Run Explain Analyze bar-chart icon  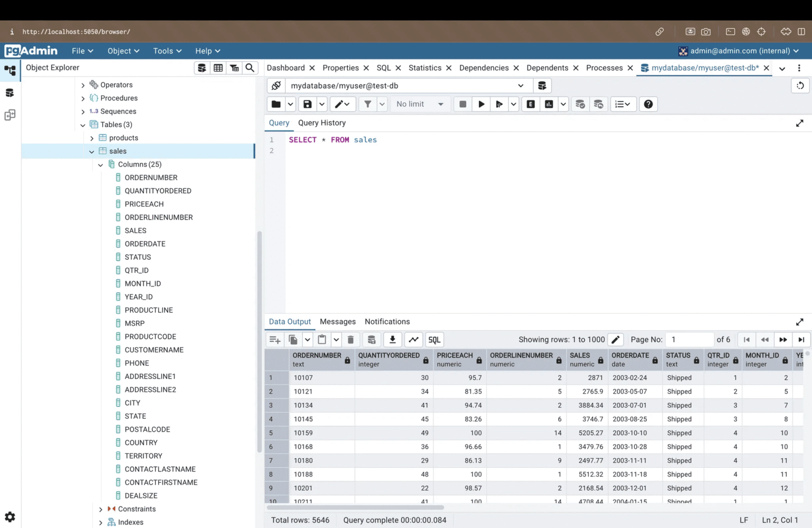pyautogui.click(x=549, y=104)
